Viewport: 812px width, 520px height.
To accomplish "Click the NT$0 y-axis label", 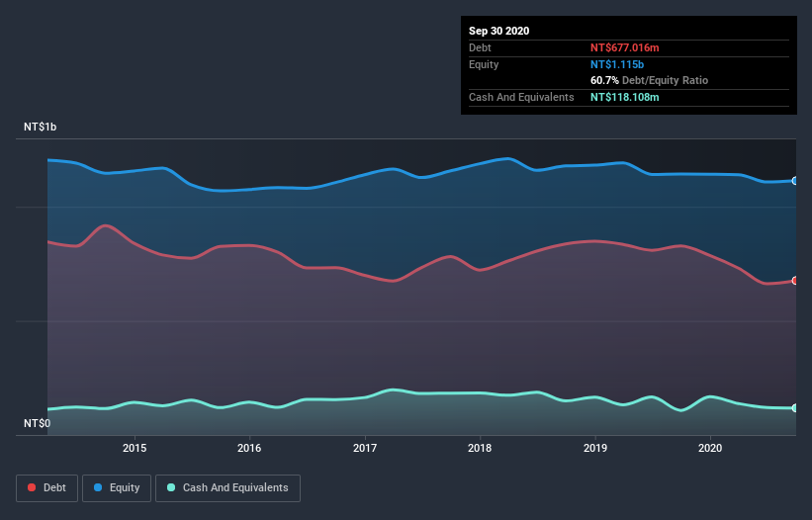I will pyautogui.click(x=37, y=423).
